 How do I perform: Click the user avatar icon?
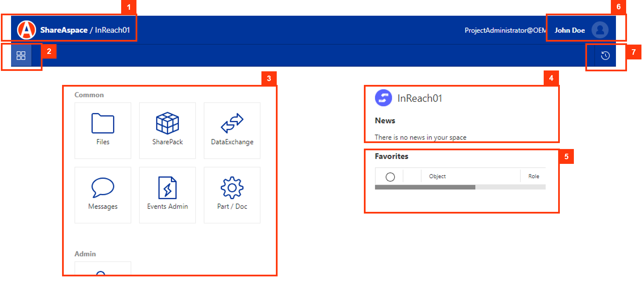[x=600, y=30]
